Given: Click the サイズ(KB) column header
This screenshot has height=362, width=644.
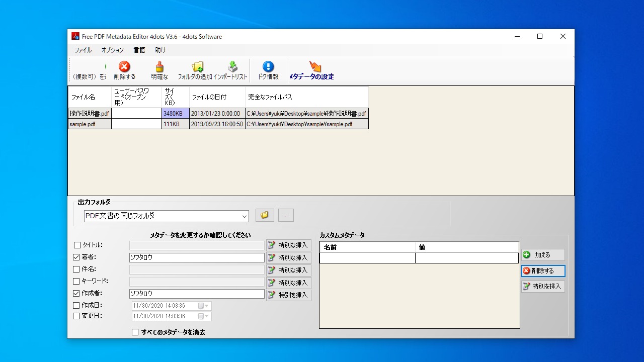Looking at the screenshot, I should pyautogui.click(x=176, y=97).
